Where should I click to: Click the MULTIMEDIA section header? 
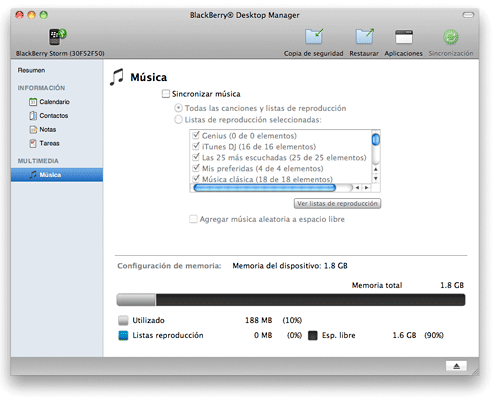pos(38,161)
